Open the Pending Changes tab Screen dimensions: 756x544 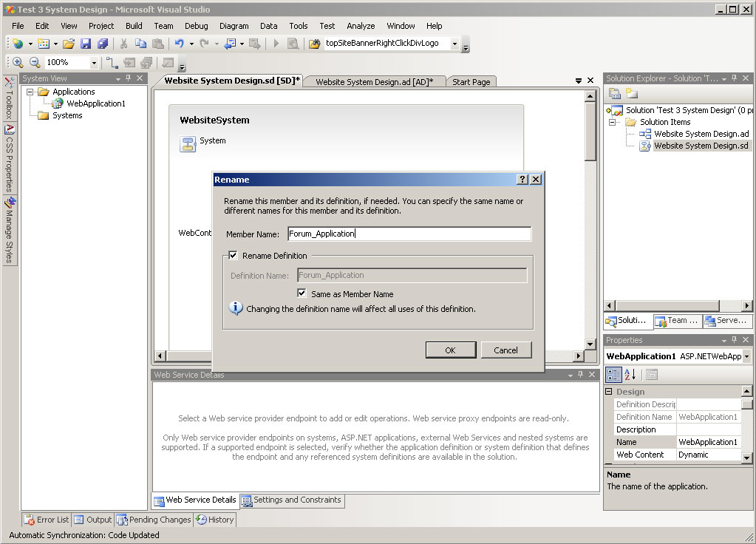pyautogui.click(x=154, y=520)
